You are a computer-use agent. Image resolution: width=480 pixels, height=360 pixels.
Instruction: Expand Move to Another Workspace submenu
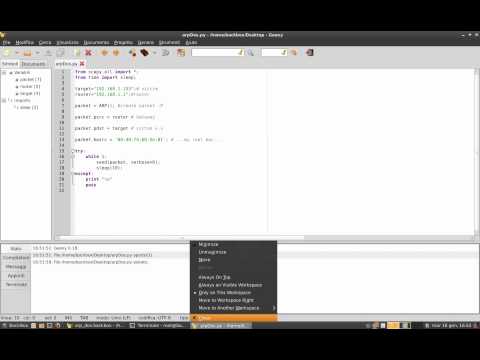coord(233,308)
